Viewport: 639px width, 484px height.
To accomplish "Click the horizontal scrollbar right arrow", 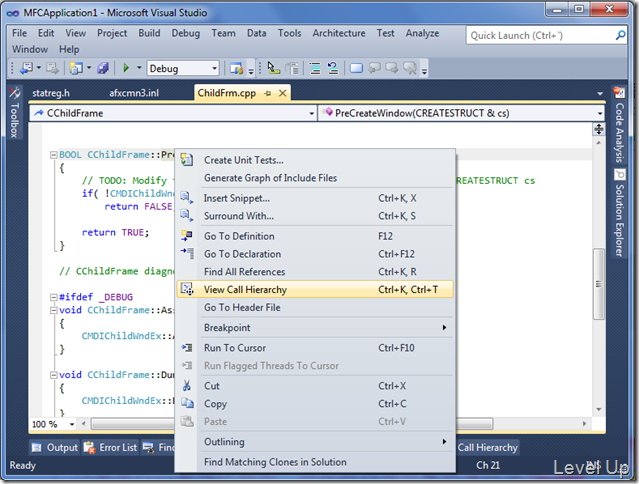I will [x=584, y=424].
